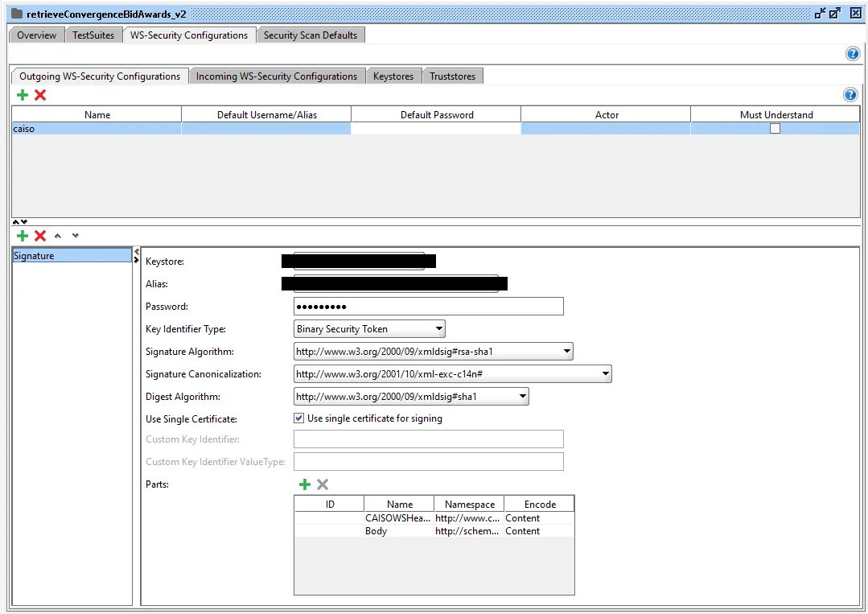Switch to the TestSuites tab
Viewport: 868px width, 614px height.
tap(93, 35)
